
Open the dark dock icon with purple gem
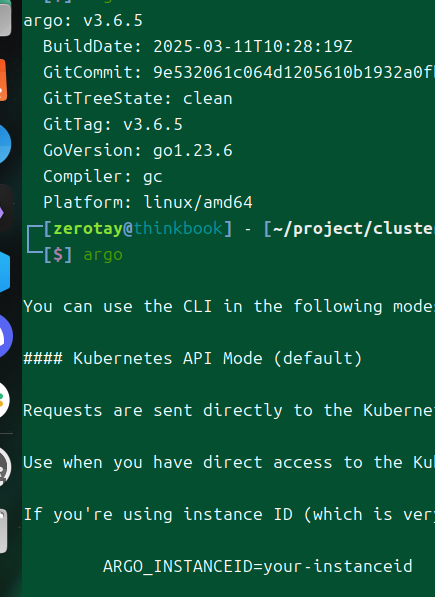[x=6, y=208]
